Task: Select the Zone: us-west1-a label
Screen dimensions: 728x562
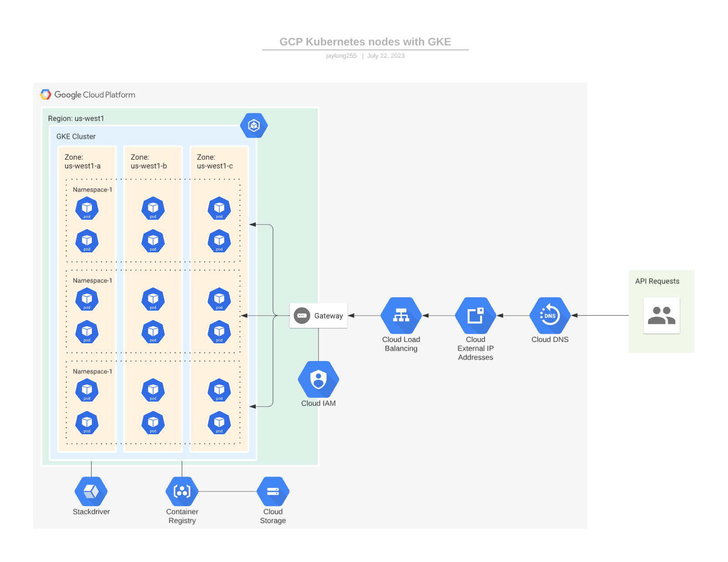Action: 82,162
